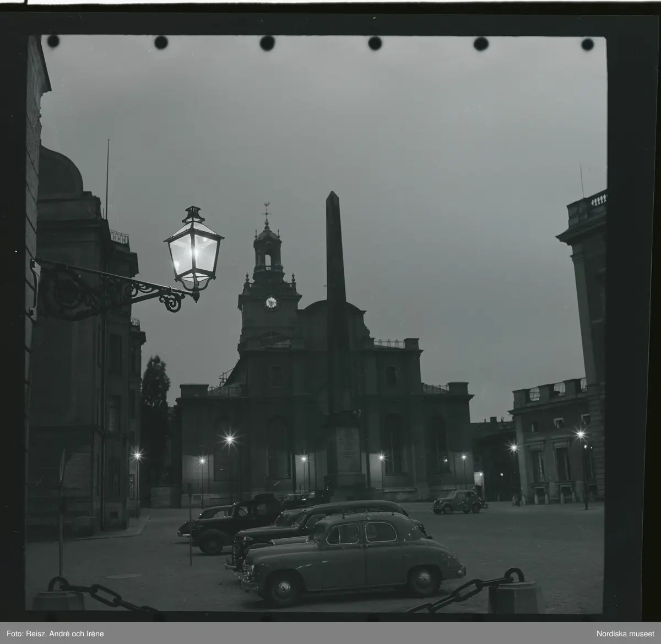Viewport: 661px width, 644px height.
Task: Click the first film sprocket hole at top left
Action: point(53,41)
